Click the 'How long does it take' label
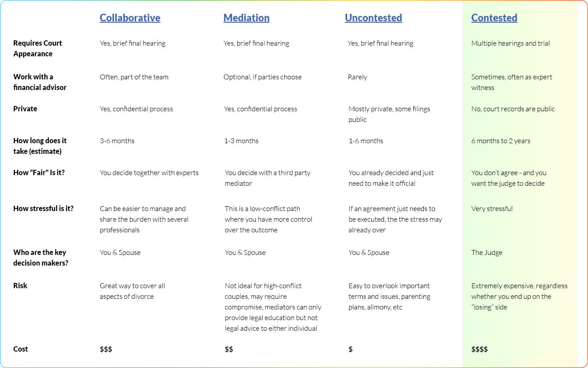The image size is (588, 368). pos(39,146)
